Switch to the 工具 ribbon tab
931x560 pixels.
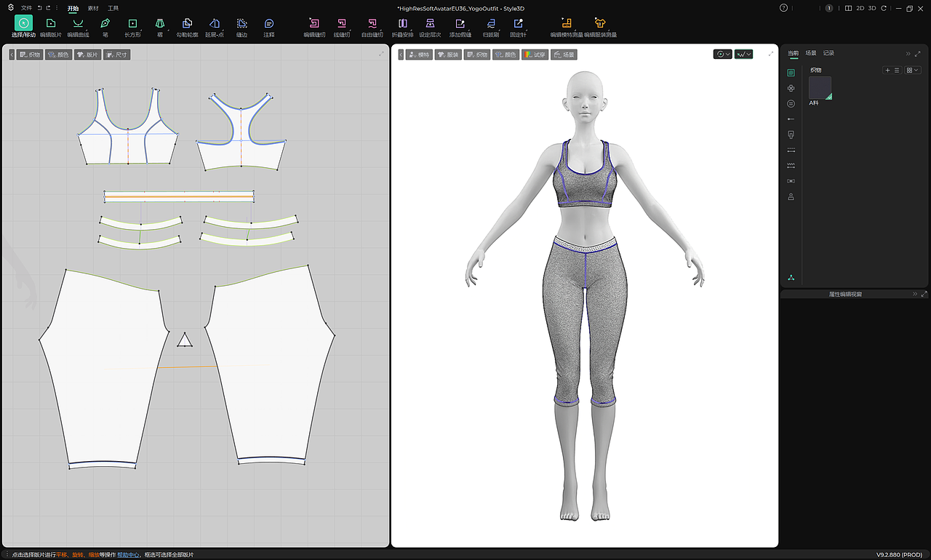[x=113, y=8]
